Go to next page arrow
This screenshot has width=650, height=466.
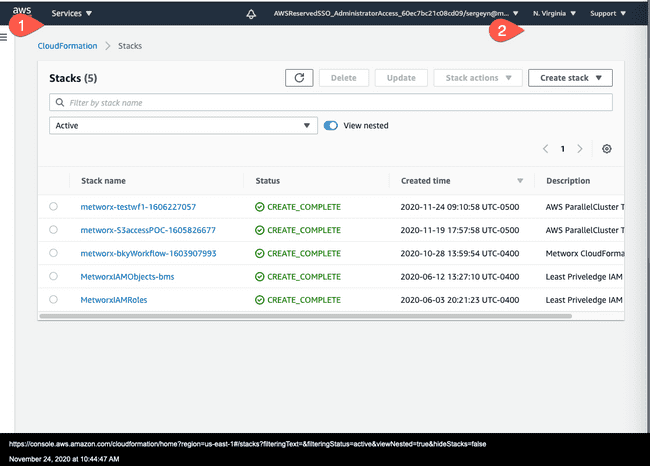coord(580,149)
